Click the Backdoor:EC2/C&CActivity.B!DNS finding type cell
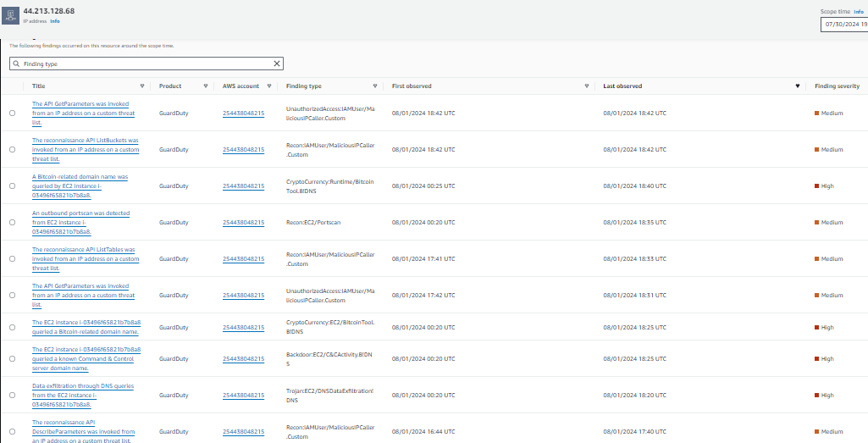The image size is (868, 443). tap(329, 359)
